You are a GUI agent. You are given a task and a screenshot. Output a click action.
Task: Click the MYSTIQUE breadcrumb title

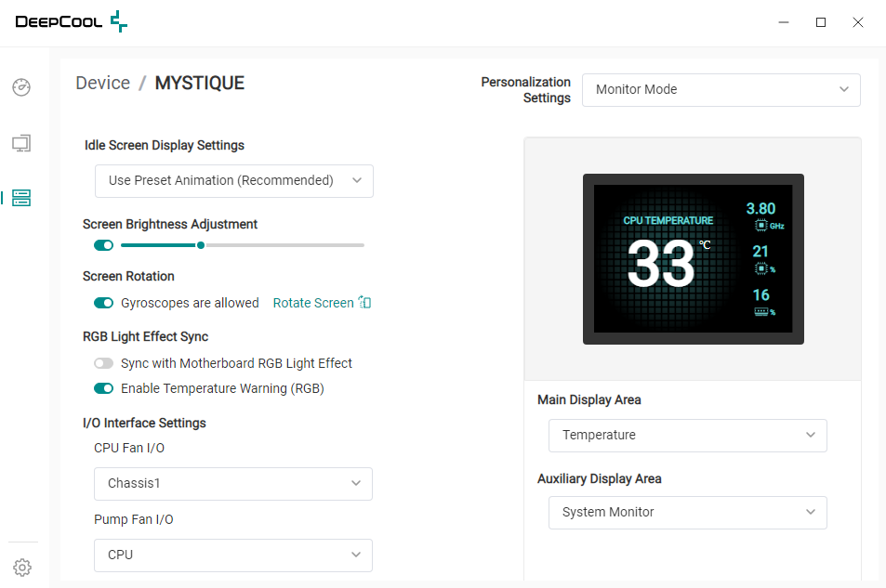tap(200, 83)
